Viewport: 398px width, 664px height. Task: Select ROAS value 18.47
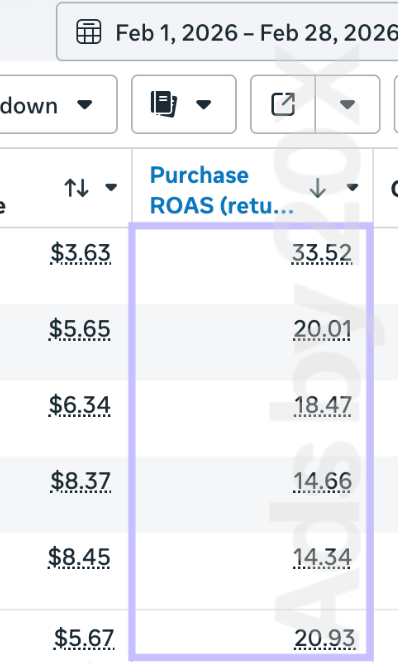(x=323, y=405)
